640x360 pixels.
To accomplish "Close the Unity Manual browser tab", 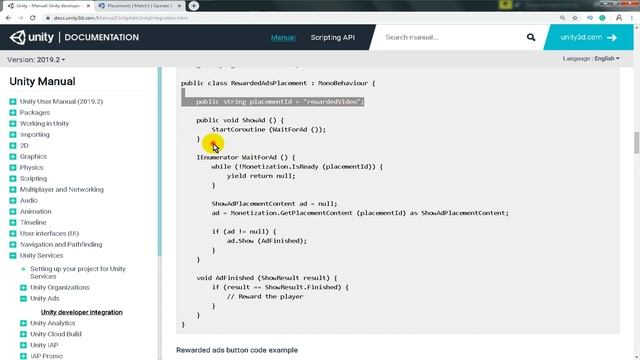I will pos(88,6).
